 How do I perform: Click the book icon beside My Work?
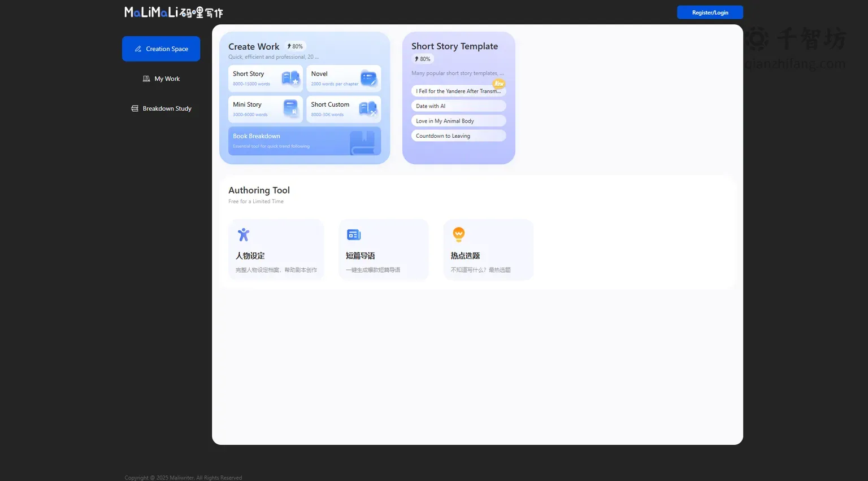pyautogui.click(x=146, y=79)
